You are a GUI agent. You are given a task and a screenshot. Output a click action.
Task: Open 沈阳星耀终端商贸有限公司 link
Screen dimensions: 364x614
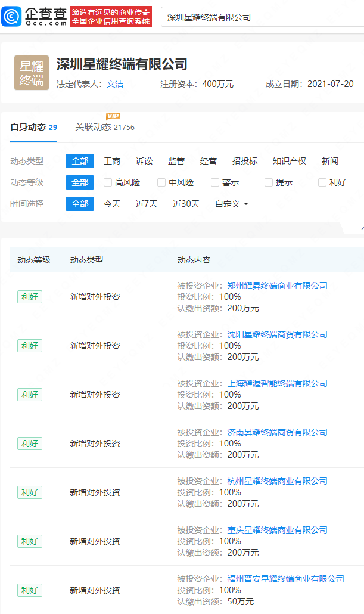277,334
